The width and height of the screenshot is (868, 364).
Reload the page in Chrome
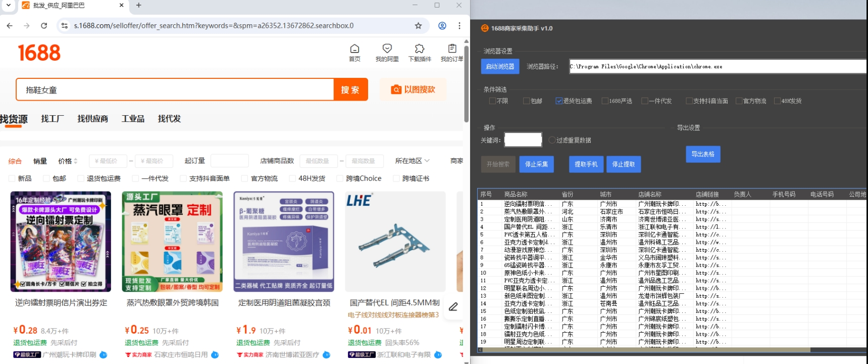click(x=44, y=26)
